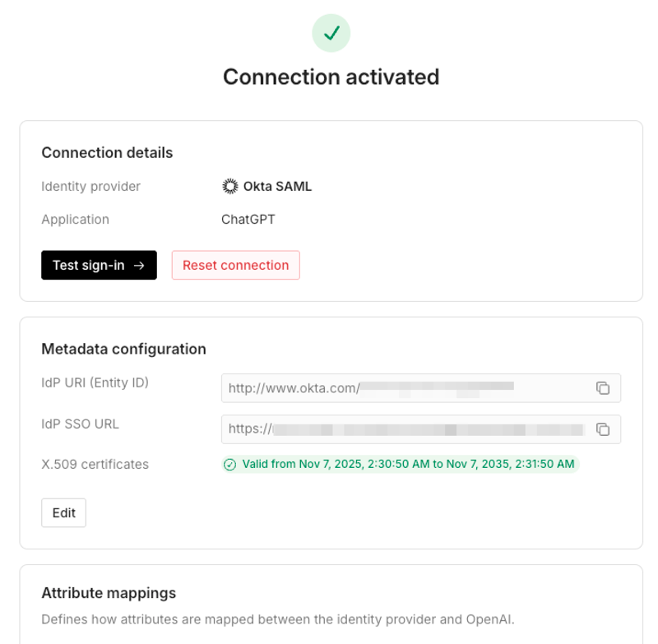Focus the IdP URI (Entity ID) field

point(403,388)
